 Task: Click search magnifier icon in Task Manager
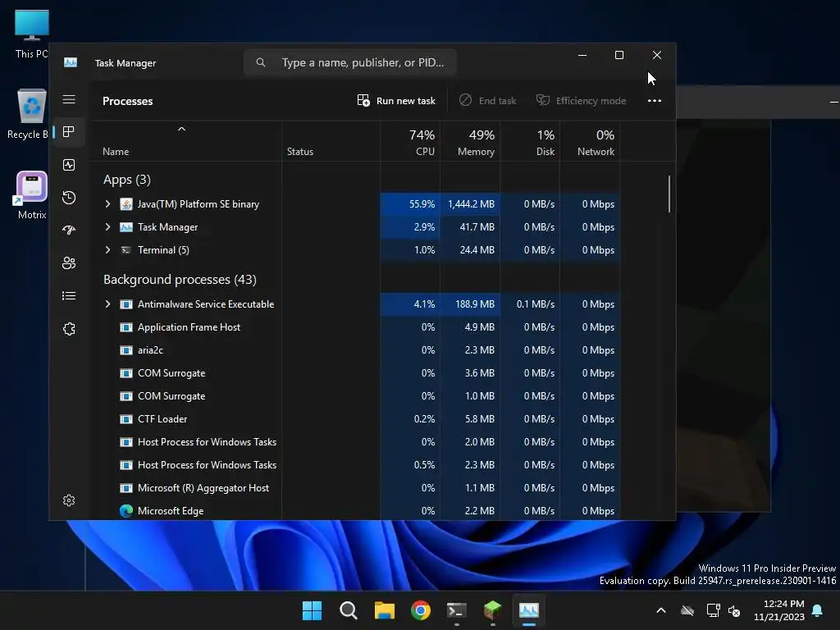tap(260, 62)
